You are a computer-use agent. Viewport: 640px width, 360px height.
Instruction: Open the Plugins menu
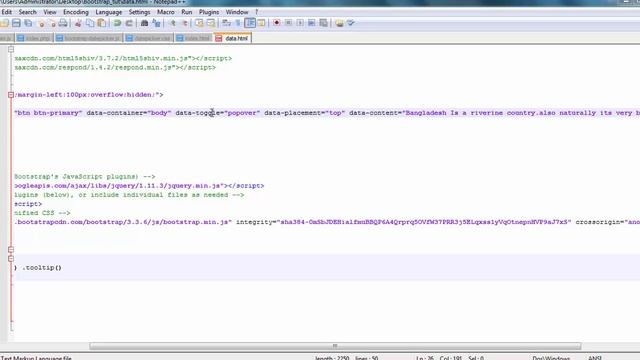(209, 12)
